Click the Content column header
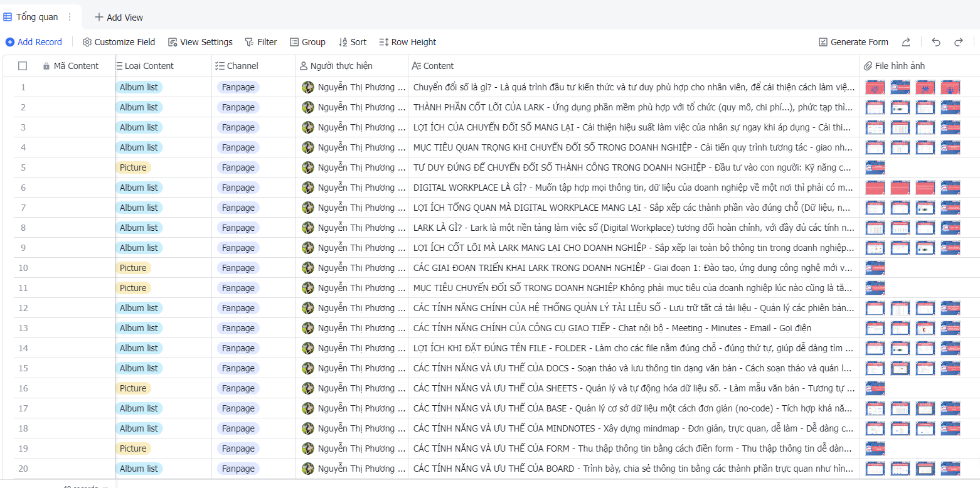This screenshot has height=488, width=980. (x=634, y=66)
